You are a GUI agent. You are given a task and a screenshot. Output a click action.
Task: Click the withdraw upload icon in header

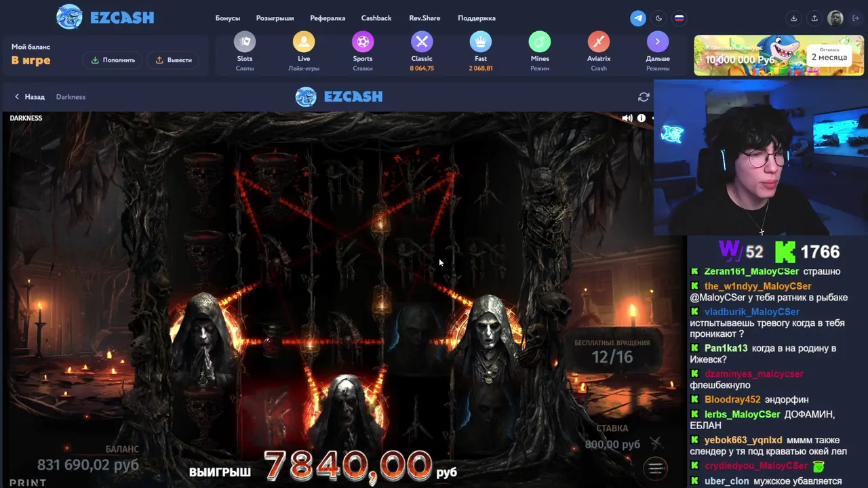coord(814,18)
